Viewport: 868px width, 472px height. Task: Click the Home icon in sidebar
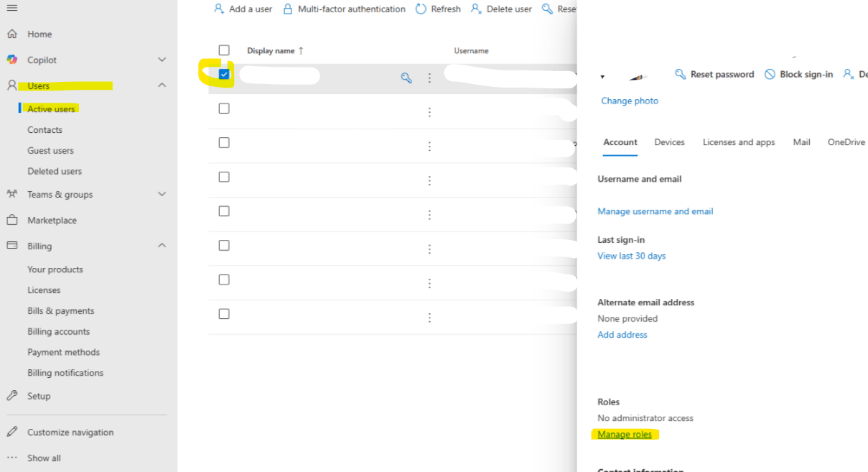click(x=11, y=34)
